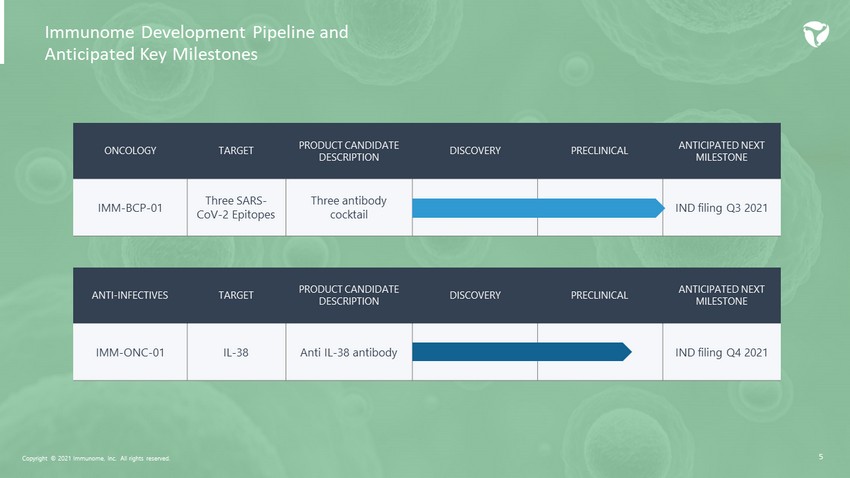Click the light blue IMM-BCP-01 progress arrow
Screen dimensions: 850x478
(537, 208)
